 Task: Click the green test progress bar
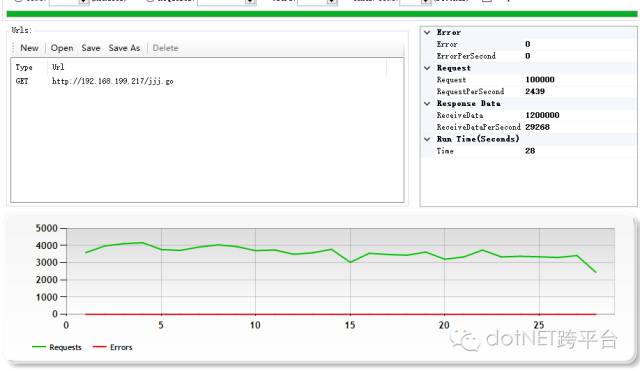322,14
